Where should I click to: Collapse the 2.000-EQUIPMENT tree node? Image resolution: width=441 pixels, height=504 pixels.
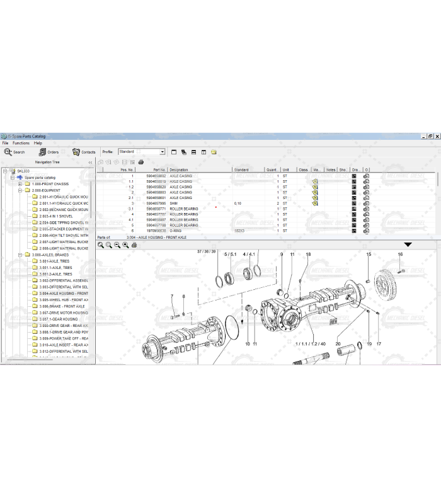tap(20, 190)
